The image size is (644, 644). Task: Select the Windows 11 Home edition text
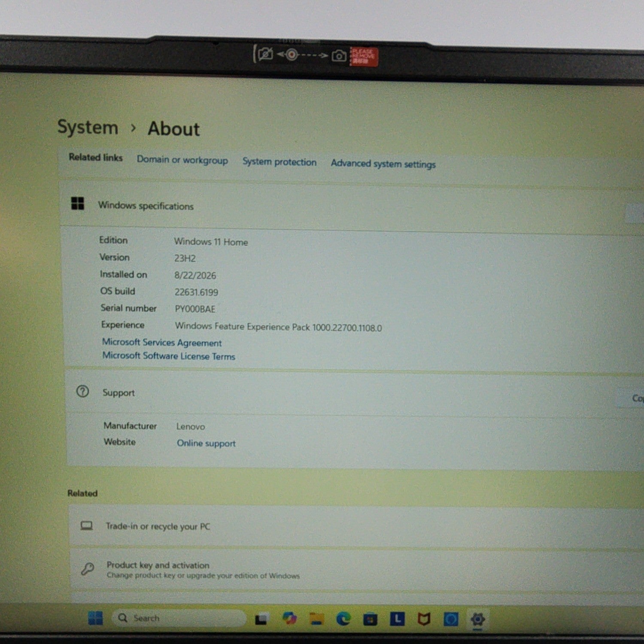click(x=211, y=242)
